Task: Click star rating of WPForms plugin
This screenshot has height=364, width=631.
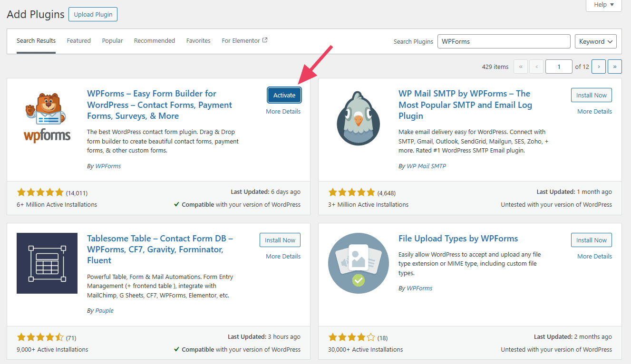Action: 40,192
